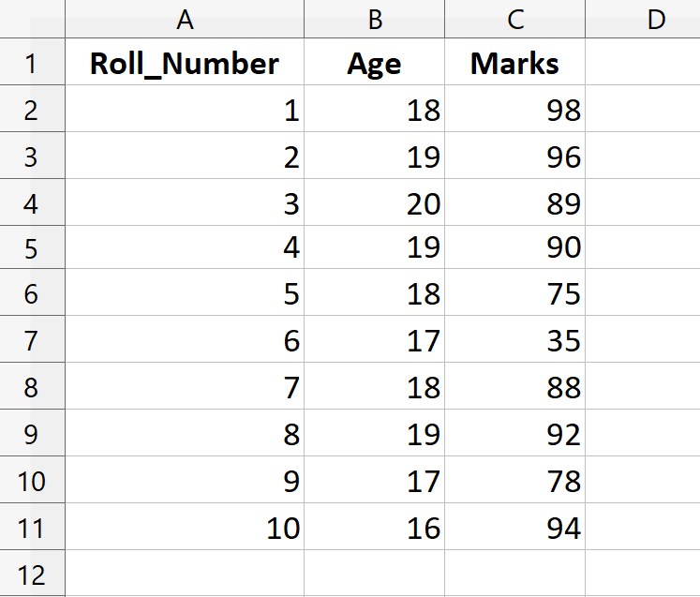The width and height of the screenshot is (700, 597).
Task: Click the Roll_Number header cell
Action: click(x=185, y=64)
